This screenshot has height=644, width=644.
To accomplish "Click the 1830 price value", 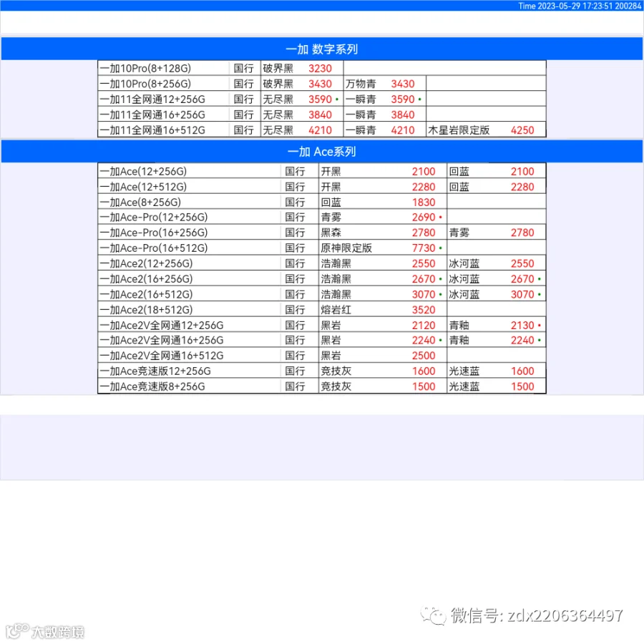I will click(x=424, y=202).
